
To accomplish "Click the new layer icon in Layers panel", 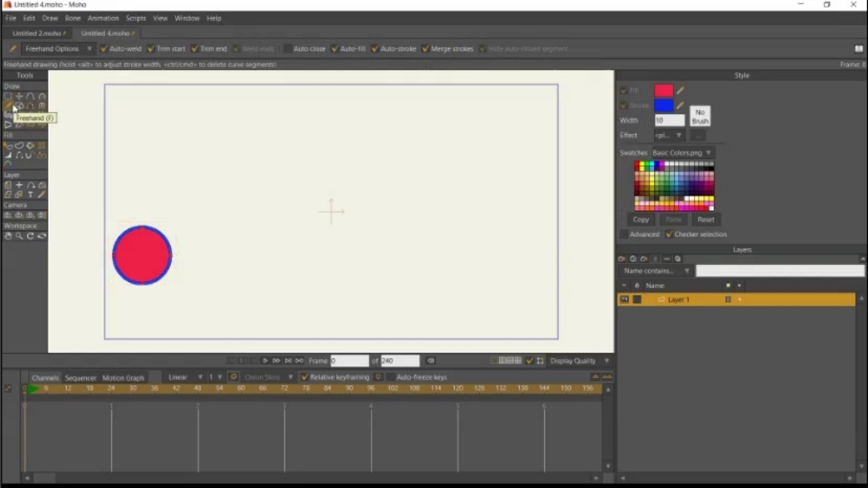I will 622,259.
